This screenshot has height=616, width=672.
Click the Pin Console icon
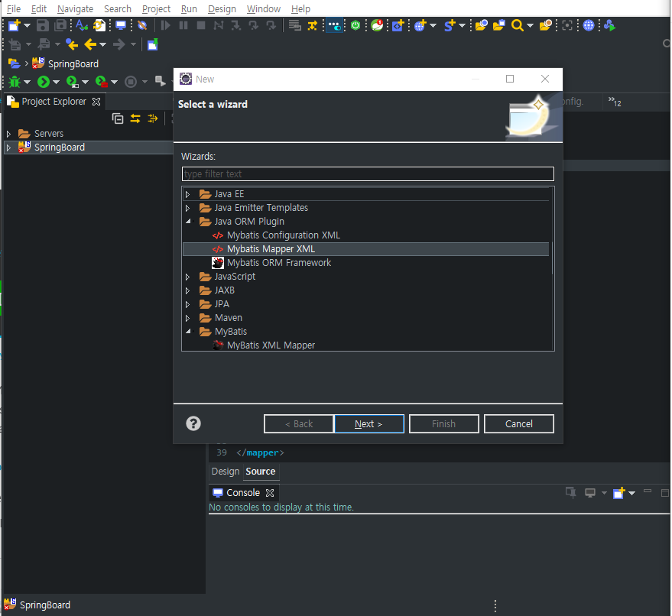point(570,493)
